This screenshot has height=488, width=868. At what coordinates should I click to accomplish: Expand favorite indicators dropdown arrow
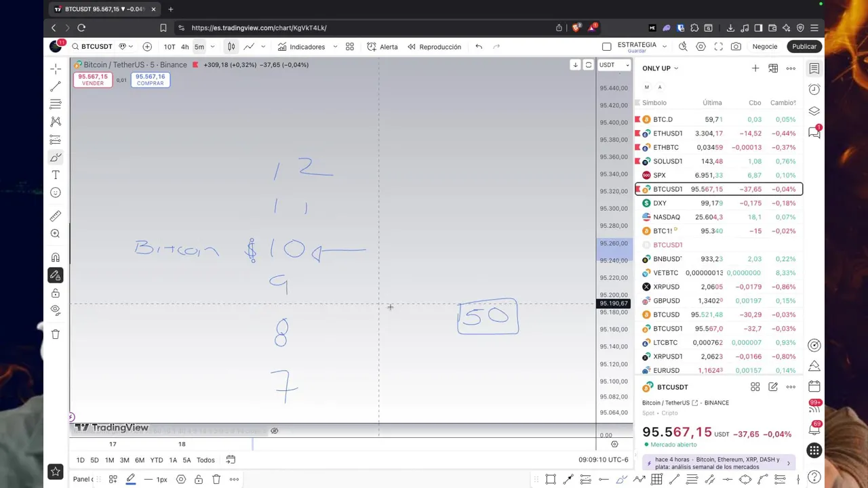(335, 47)
